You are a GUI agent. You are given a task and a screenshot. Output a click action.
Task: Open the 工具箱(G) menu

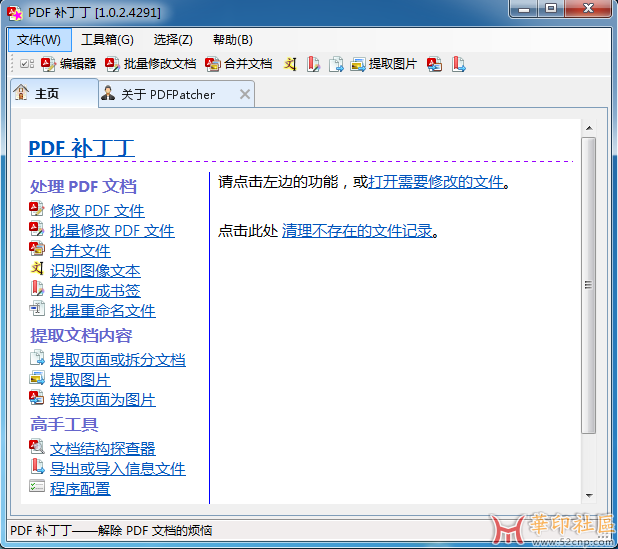pos(107,40)
